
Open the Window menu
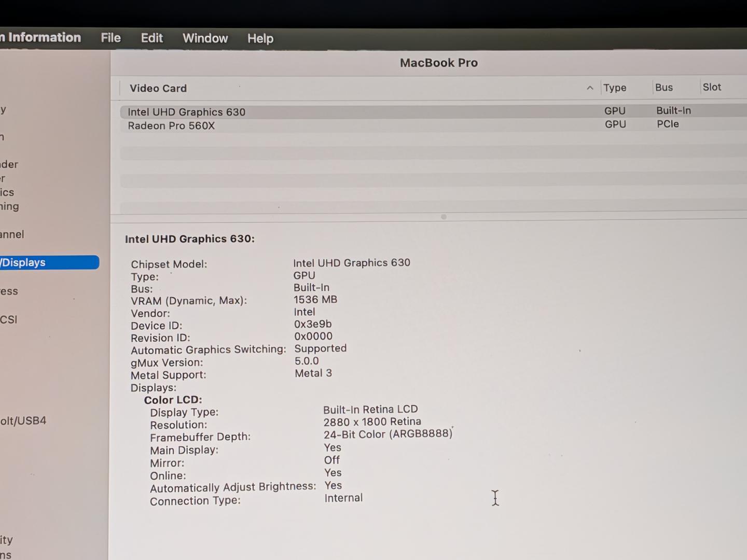coord(205,38)
